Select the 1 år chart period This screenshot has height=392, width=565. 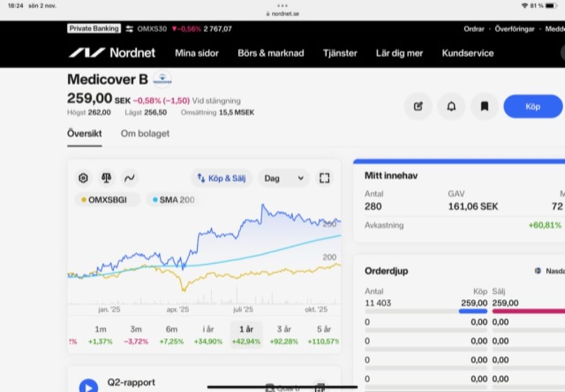pyautogui.click(x=246, y=335)
